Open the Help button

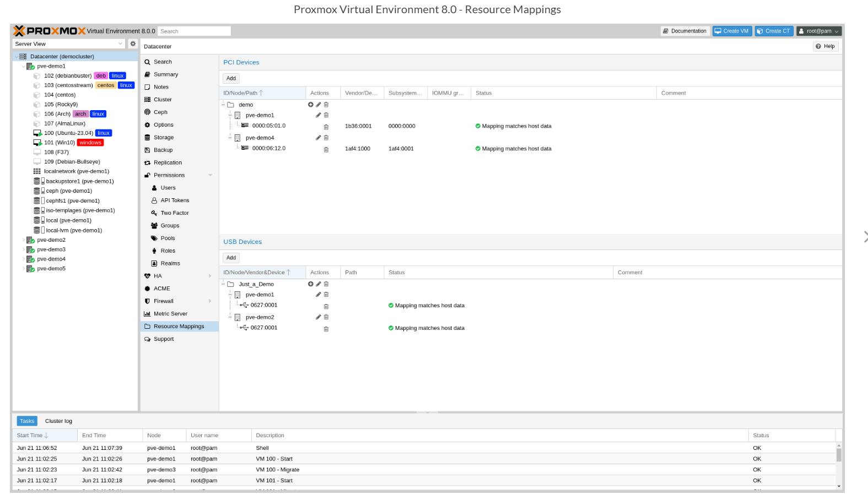pyautogui.click(x=826, y=46)
